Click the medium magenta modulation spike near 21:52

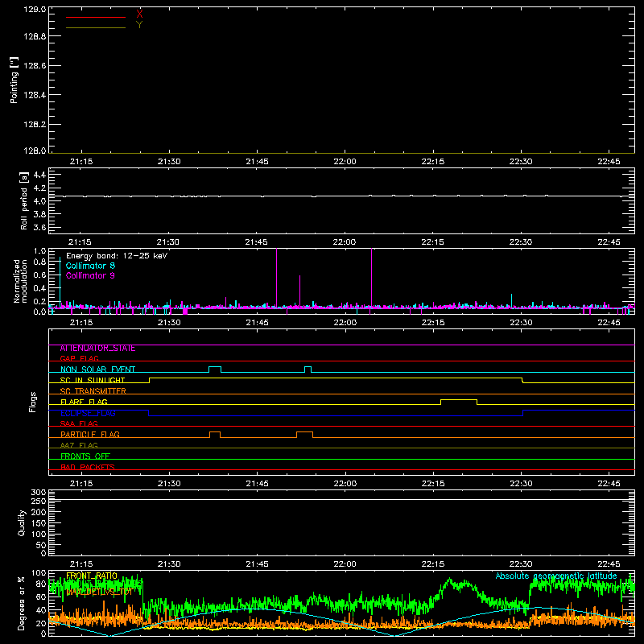(299, 291)
